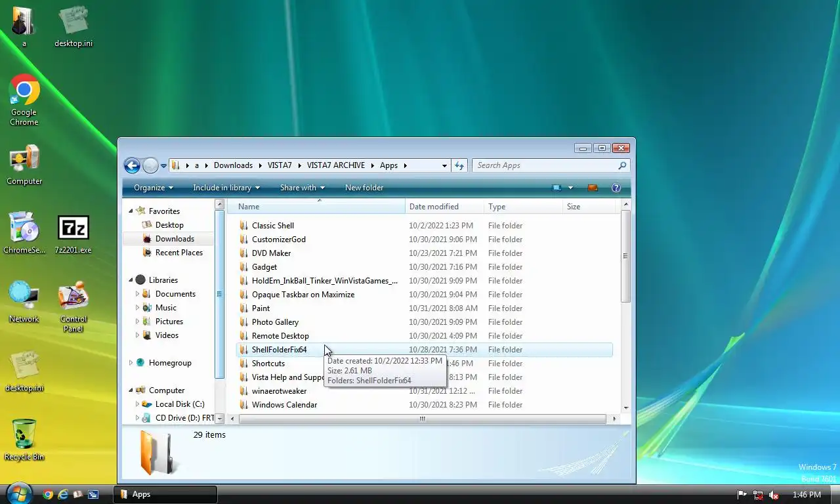Select the 'a' folder on desktop
The height and width of the screenshot is (504, 840).
[x=24, y=26]
